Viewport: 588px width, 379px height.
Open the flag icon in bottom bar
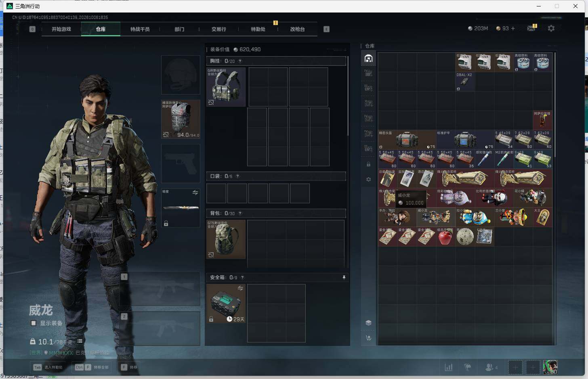click(x=468, y=367)
